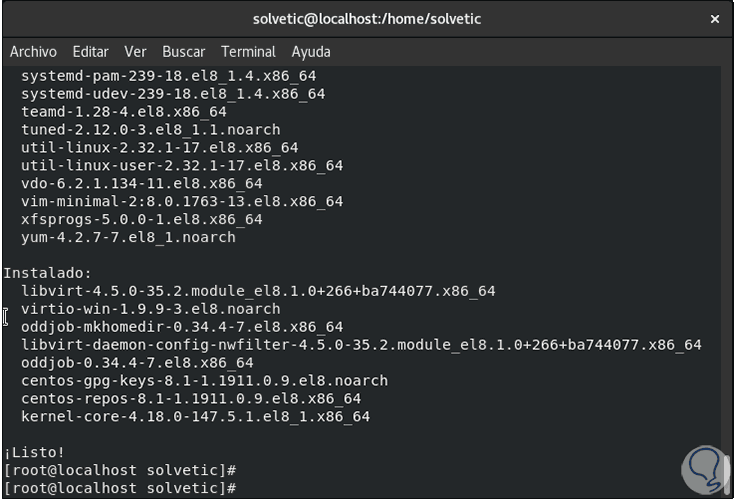Click the oddjob-mkhomedir package line
The width and height of the screenshot is (737, 499).
coord(181,327)
